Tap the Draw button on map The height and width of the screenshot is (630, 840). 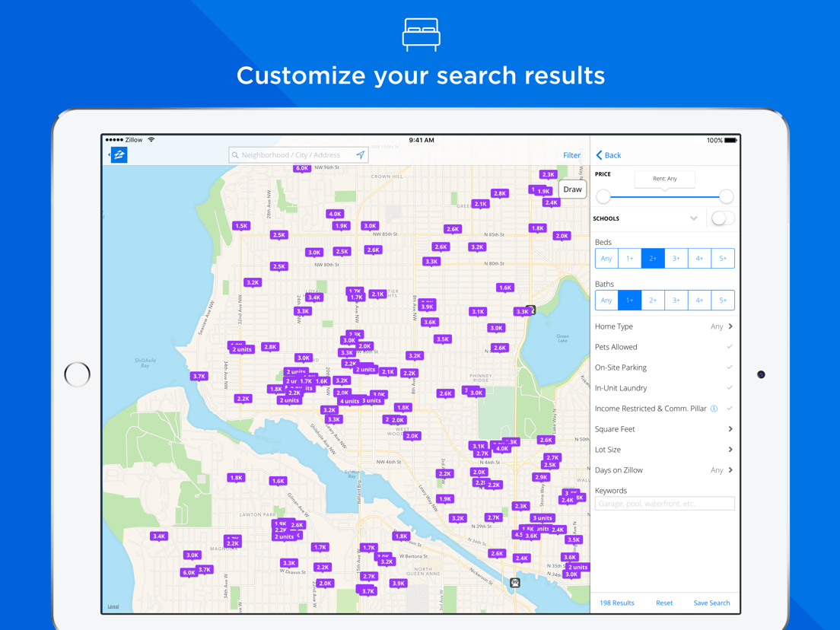click(572, 189)
